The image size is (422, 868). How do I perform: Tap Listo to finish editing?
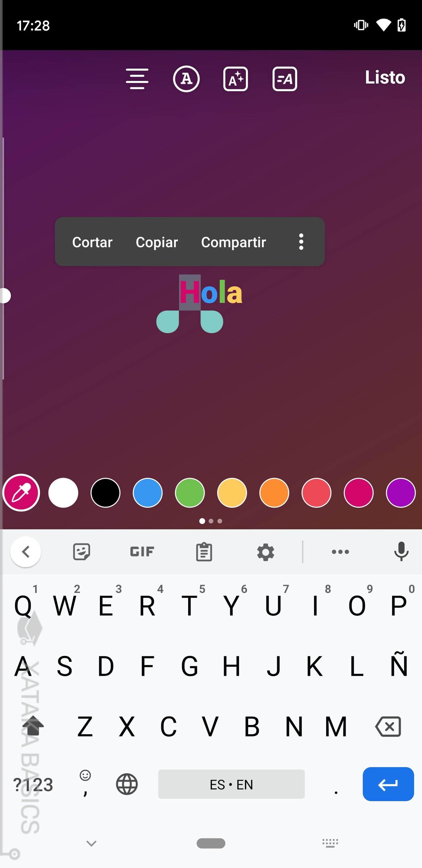[x=385, y=77]
